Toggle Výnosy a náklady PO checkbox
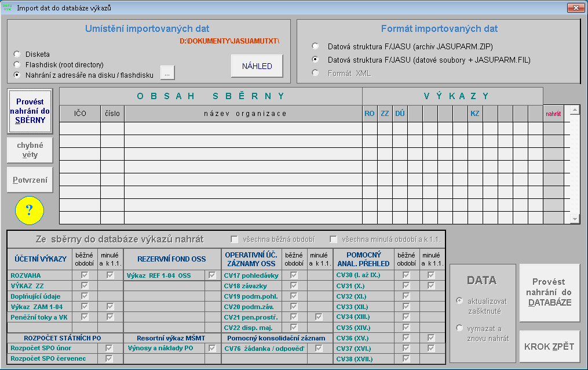The height and width of the screenshot is (370, 588). (212, 348)
